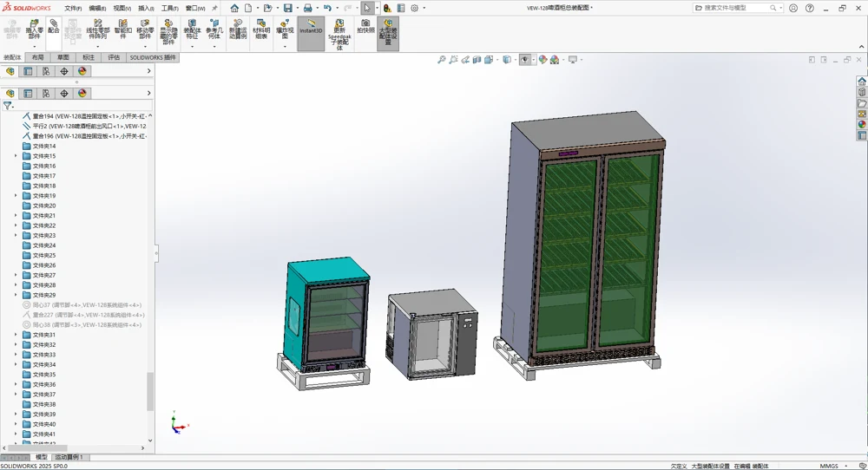Open dropdown arrow under 装配体特征
Viewport: 868px width, 470px height.
click(x=192, y=47)
